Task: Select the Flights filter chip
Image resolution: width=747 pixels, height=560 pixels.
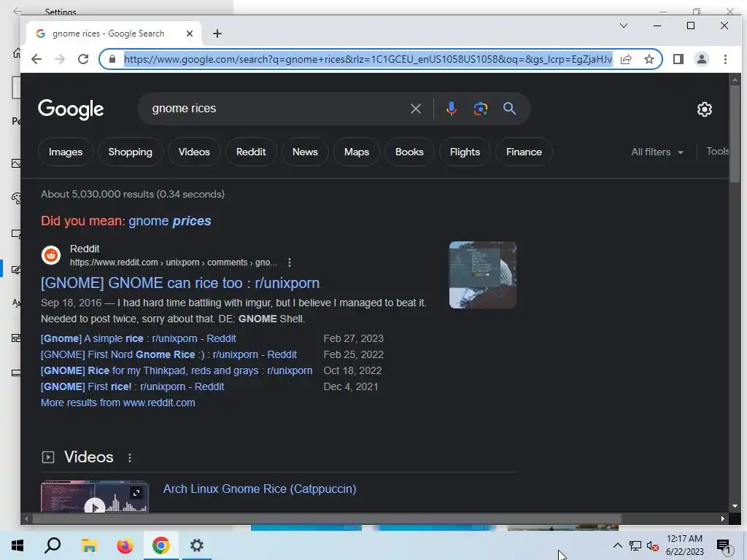Action: pos(465,152)
